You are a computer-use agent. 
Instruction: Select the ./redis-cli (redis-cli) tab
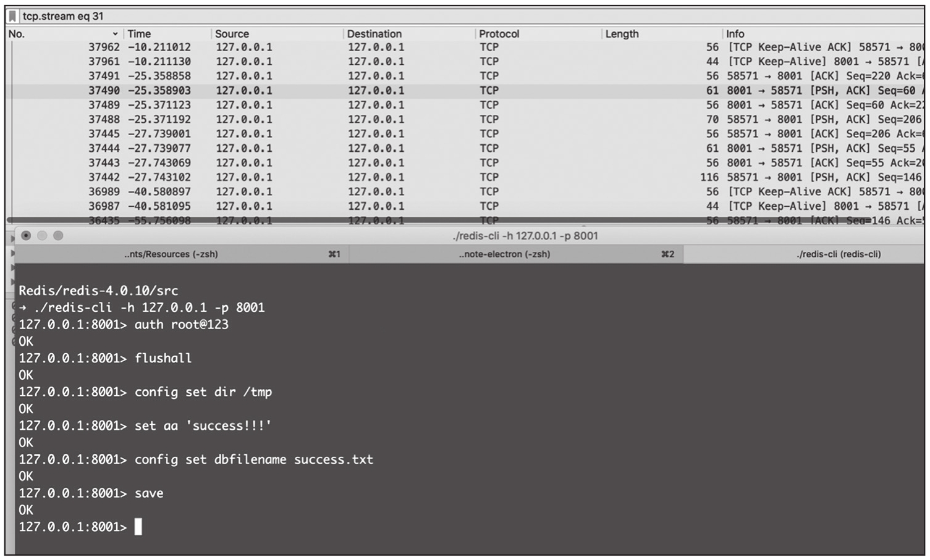click(838, 254)
